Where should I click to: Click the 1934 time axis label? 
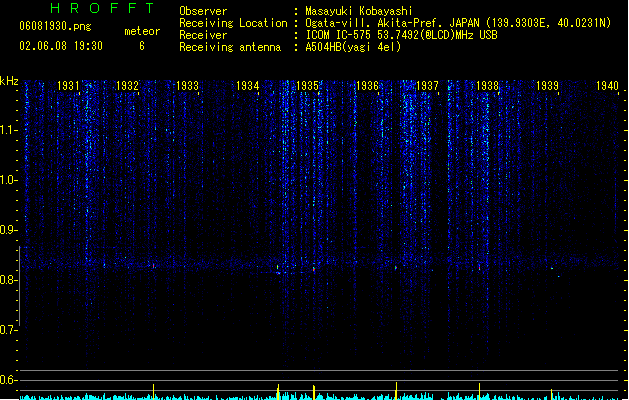tap(248, 85)
